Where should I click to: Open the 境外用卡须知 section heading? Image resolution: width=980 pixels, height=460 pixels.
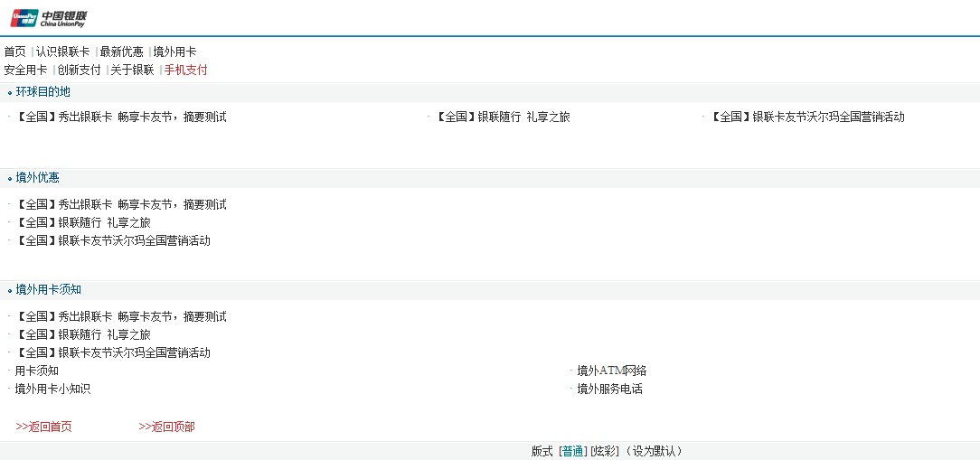[49, 290]
